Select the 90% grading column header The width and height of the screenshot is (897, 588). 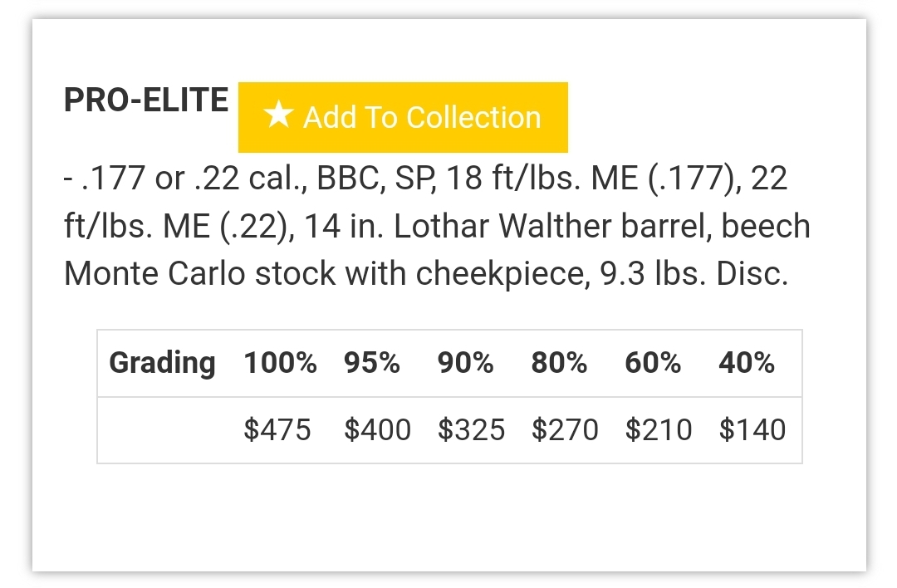click(x=465, y=363)
